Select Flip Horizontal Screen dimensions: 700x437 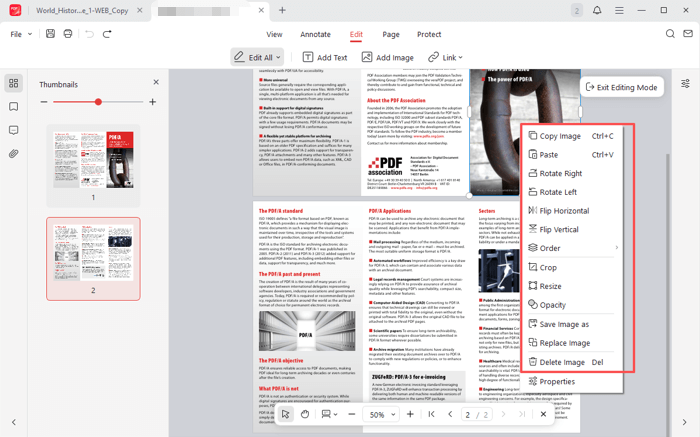tap(572, 211)
